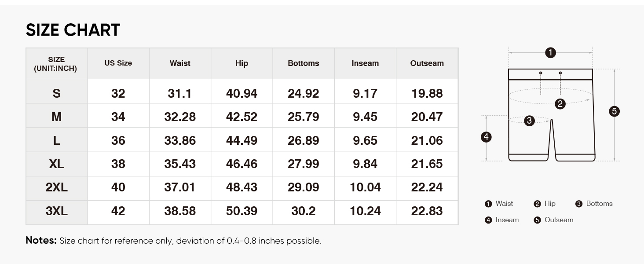
Task: Click the Waist column header
Action: [x=180, y=63]
